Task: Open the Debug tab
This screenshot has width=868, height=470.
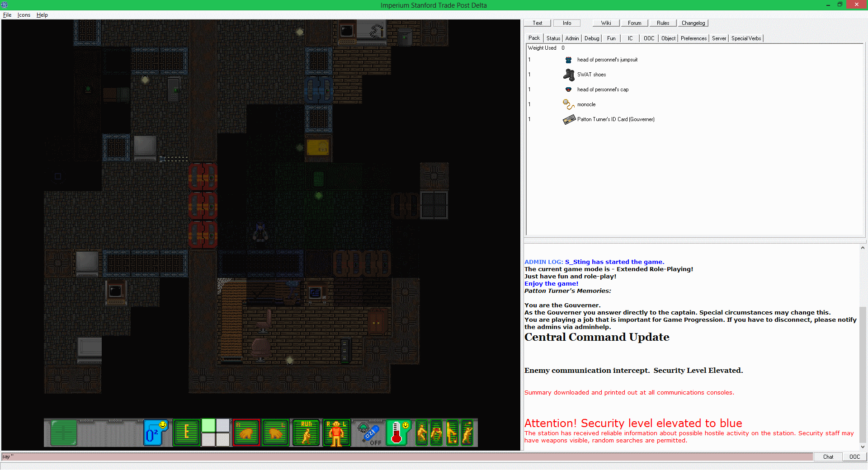Action: (x=592, y=38)
